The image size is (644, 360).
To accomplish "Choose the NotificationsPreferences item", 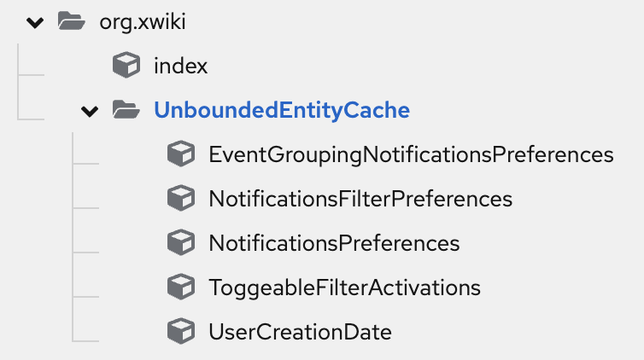I will click(x=334, y=243).
